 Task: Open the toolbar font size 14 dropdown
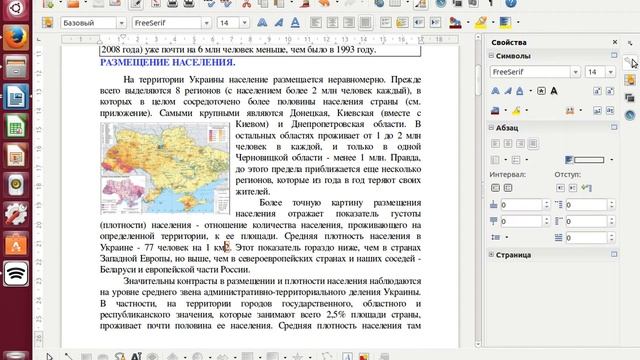tap(244, 23)
